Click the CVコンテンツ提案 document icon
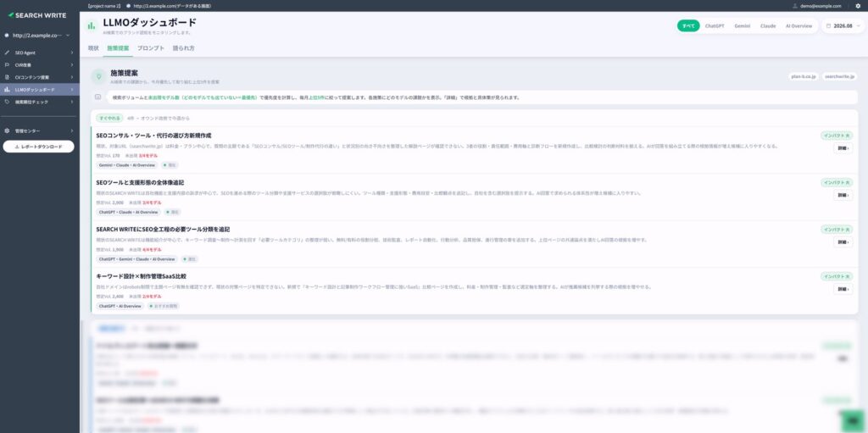Viewport: 868px width, 433px height. pyautogui.click(x=7, y=77)
